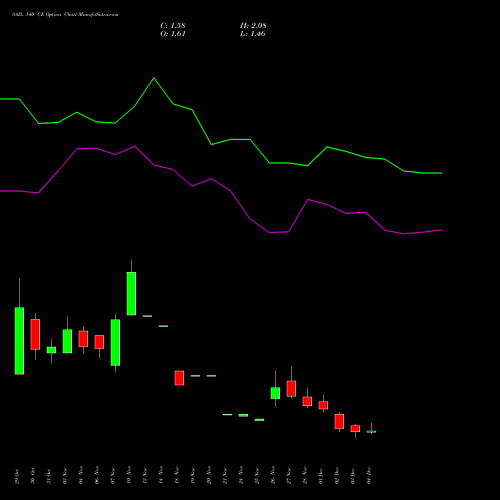Select the red candle above 02 Dec
The height and width of the screenshot is (500, 500).
339,421
